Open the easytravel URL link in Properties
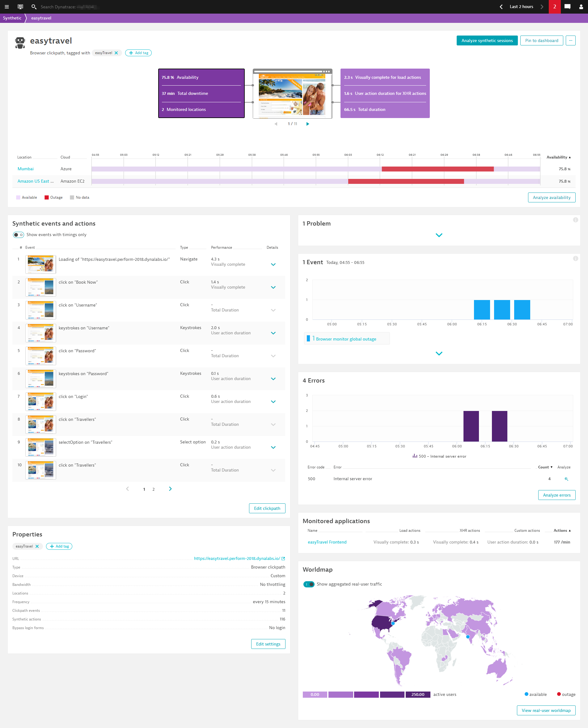Viewport: 588px width, 728px height. tap(237, 559)
